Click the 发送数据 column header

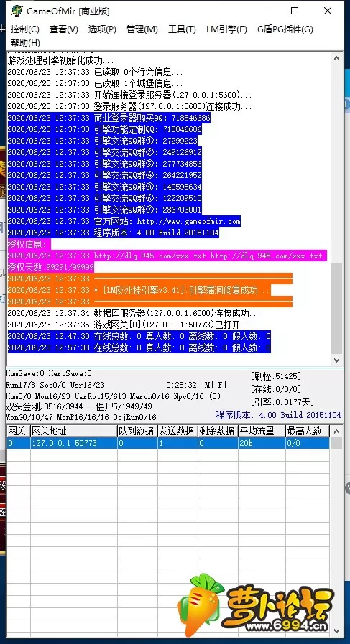click(178, 431)
